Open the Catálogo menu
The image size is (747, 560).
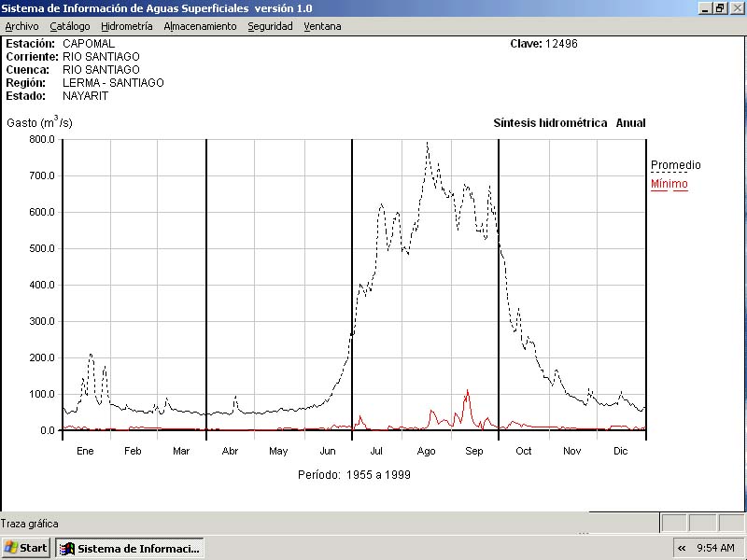tap(70, 26)
